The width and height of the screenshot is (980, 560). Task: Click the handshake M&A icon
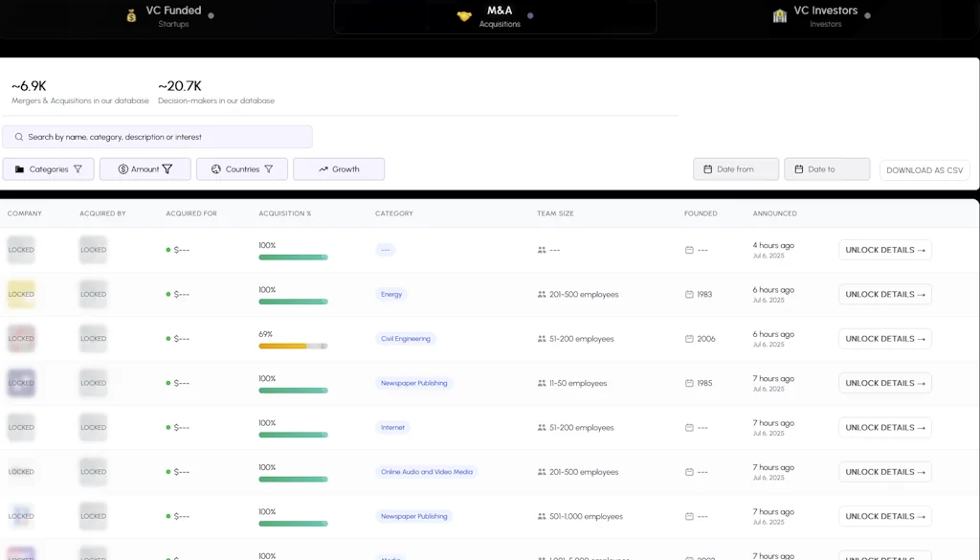coord(464,15)
